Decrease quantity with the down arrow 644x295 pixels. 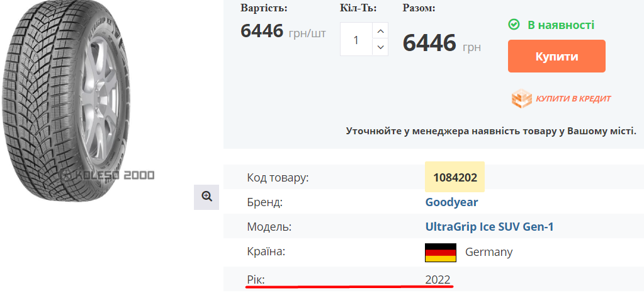(x=380, y=47)
